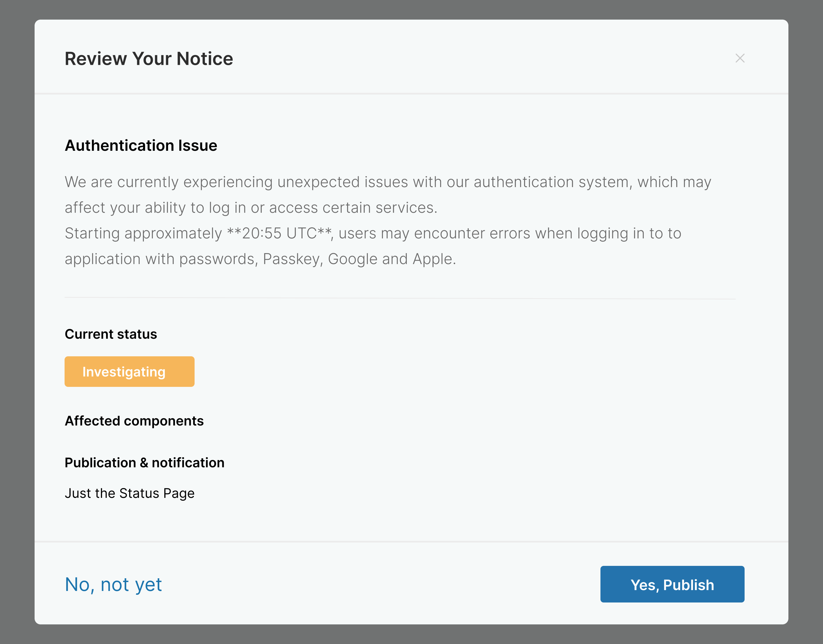The height and width of the screenshot is (644, 823).
Task: Click the dialog header background
Action: (x=452, y=59)
